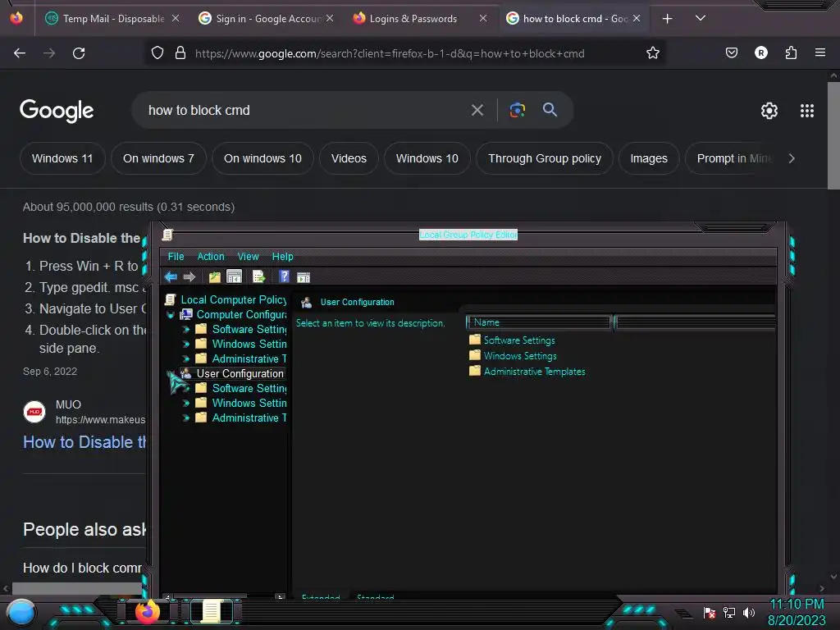Open the Firefox account R avatar icon
The width and height of the screenshot is (840, 630).
(x=760, y=52)
